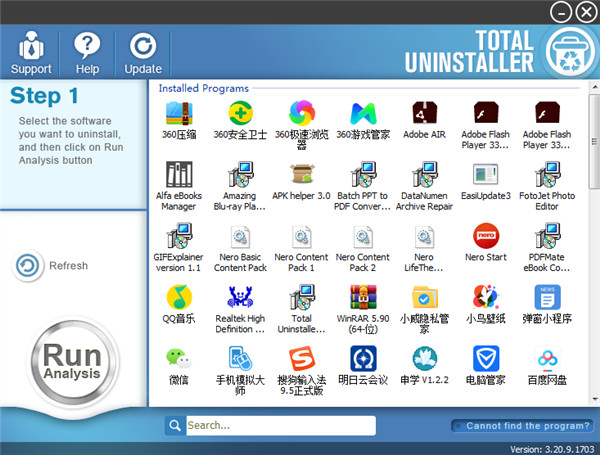600x455 pixels.
Task: Open the Support section
Action: [x=31, y=53]
